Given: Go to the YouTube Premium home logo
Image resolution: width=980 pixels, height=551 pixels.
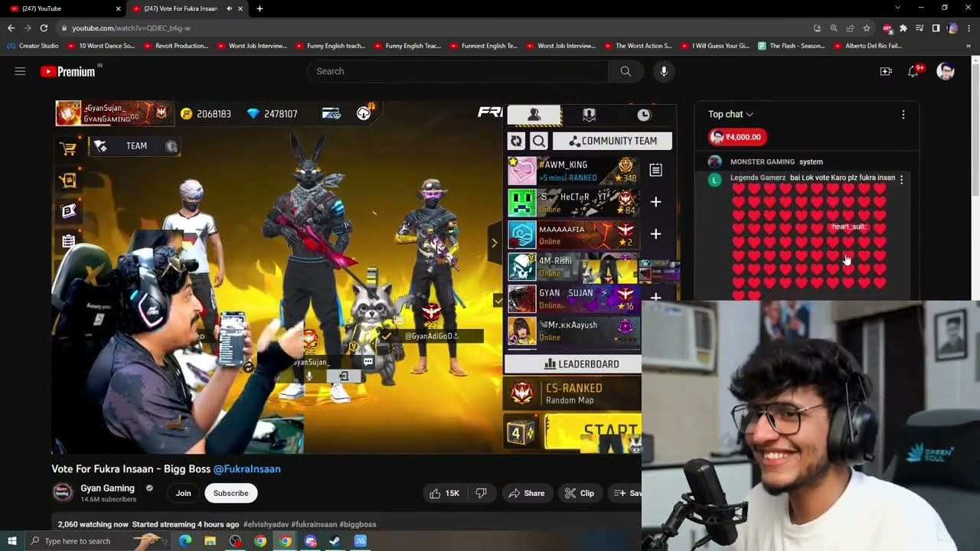Looking at the screenshot, I should (x=68, y=71).
